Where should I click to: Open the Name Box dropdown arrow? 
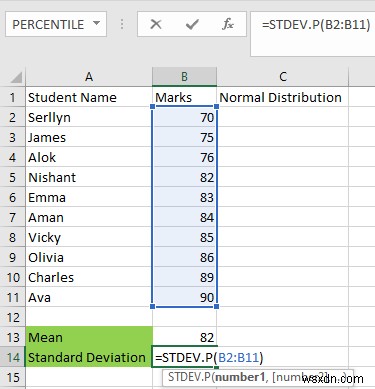point(97,23)
